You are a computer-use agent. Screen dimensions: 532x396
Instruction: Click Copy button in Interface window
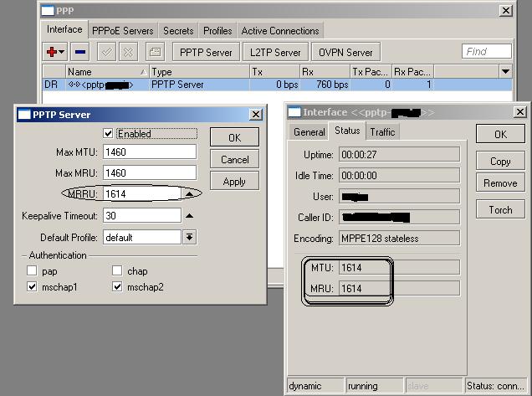click(x=500, y=161)
